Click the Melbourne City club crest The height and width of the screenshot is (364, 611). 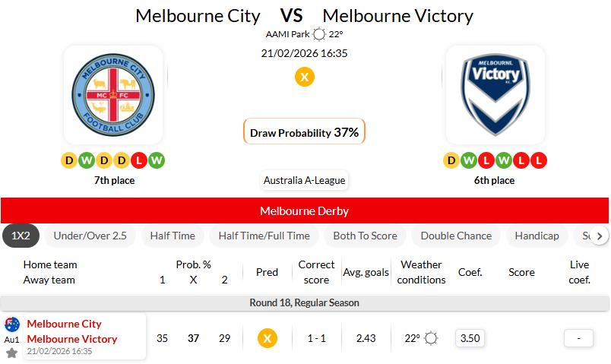113,95
